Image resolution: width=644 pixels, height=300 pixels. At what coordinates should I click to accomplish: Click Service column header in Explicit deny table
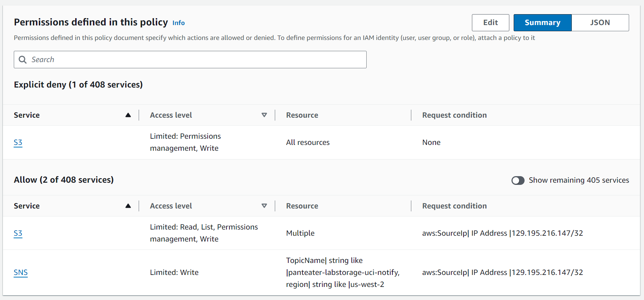tap(27, 115)
